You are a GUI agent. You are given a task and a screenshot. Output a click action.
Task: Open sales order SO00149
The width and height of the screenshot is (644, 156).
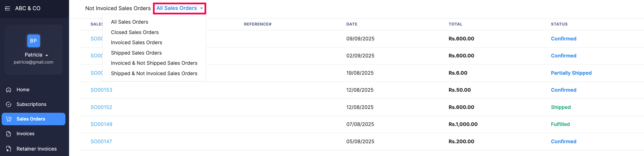[101, 124]
